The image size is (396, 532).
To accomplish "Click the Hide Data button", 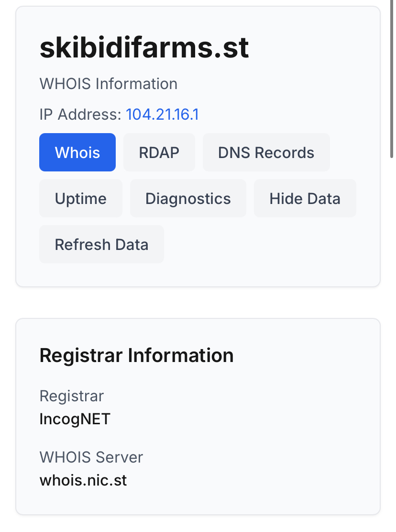I will point(305,198).
